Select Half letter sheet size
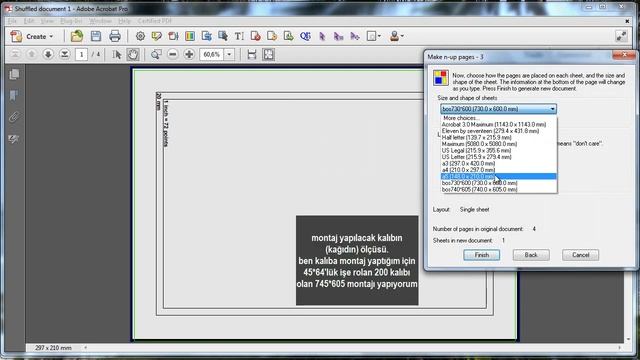This screenshot has width=640, height=360. coord(498,138)
